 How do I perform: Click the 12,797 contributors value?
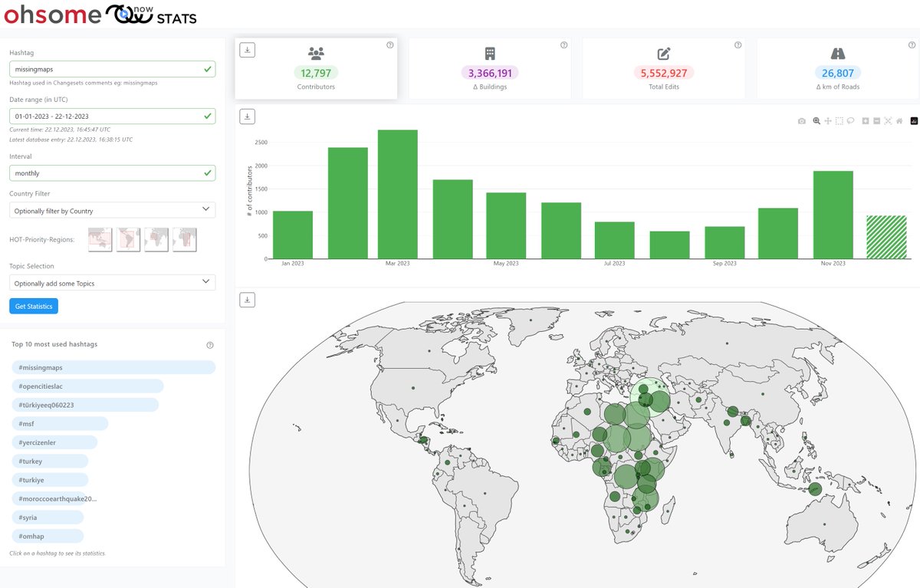[x=316, y=73]
